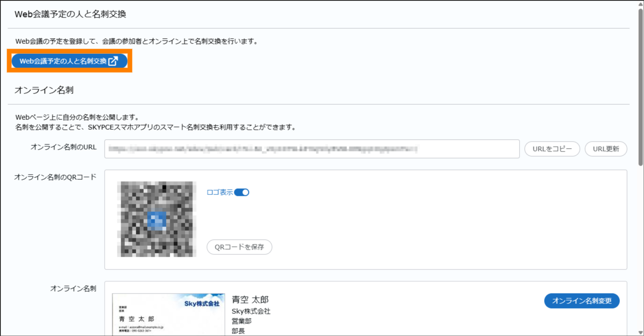Refresh the link using URL更新
The width and height of the screenshot is (644, 336).
[x=606, y=149]
